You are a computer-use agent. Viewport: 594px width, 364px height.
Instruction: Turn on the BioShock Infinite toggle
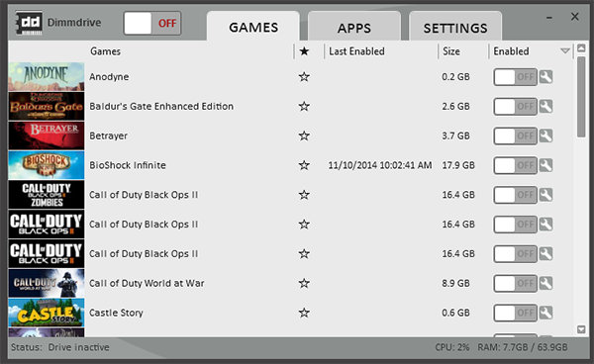tap(515, 166)
